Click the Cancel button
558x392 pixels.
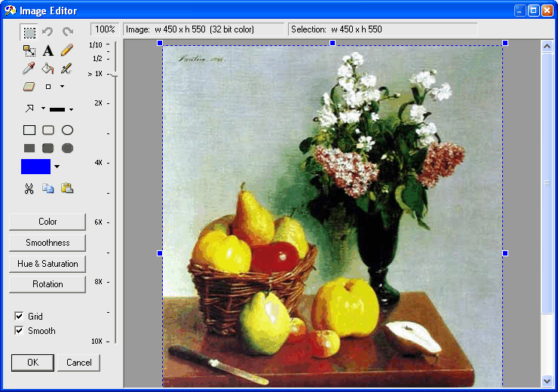tap(78, 363)
